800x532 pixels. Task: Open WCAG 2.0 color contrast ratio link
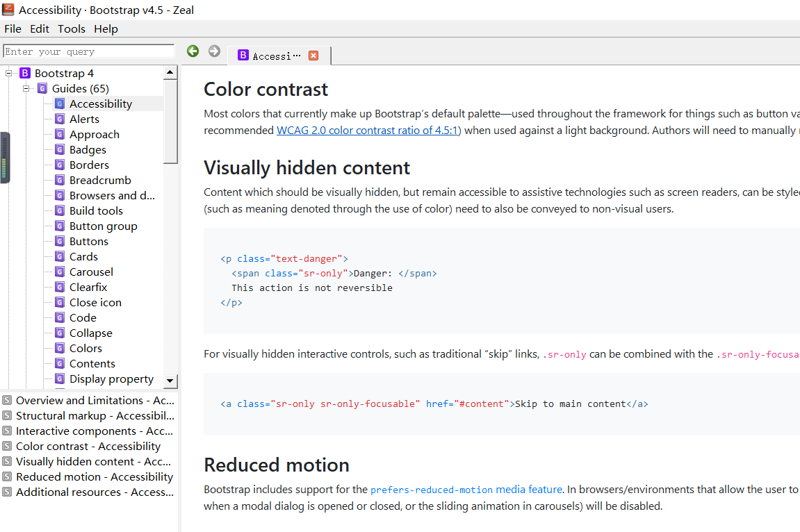pos(368,130)
